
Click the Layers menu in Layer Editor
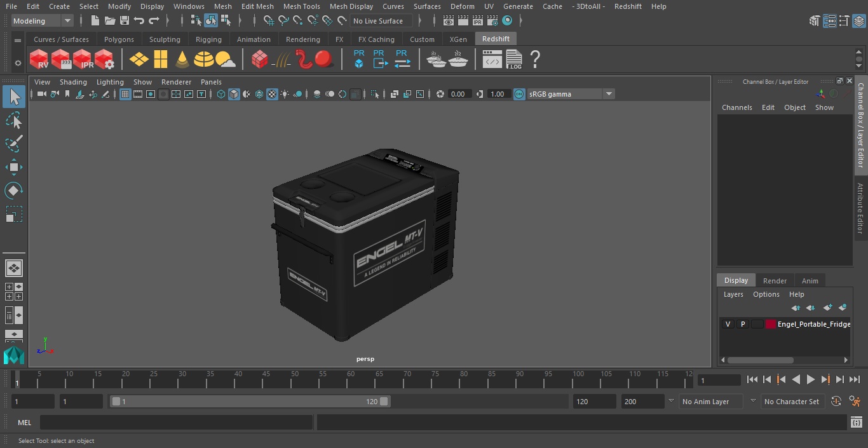733,294
